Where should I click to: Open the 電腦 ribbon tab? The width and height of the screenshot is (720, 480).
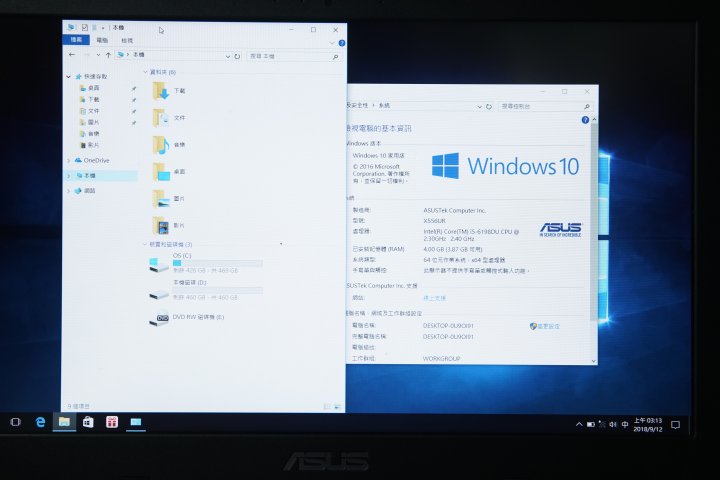[102, 40]
